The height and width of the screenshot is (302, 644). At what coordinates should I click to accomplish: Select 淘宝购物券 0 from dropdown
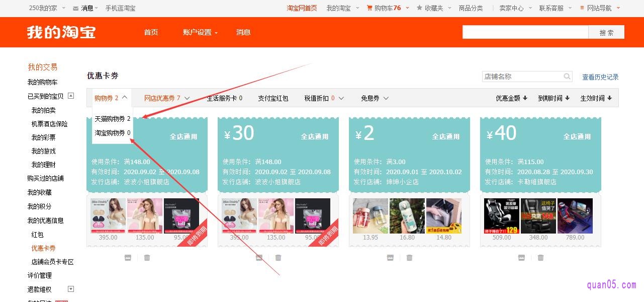(x=113, y=133)
